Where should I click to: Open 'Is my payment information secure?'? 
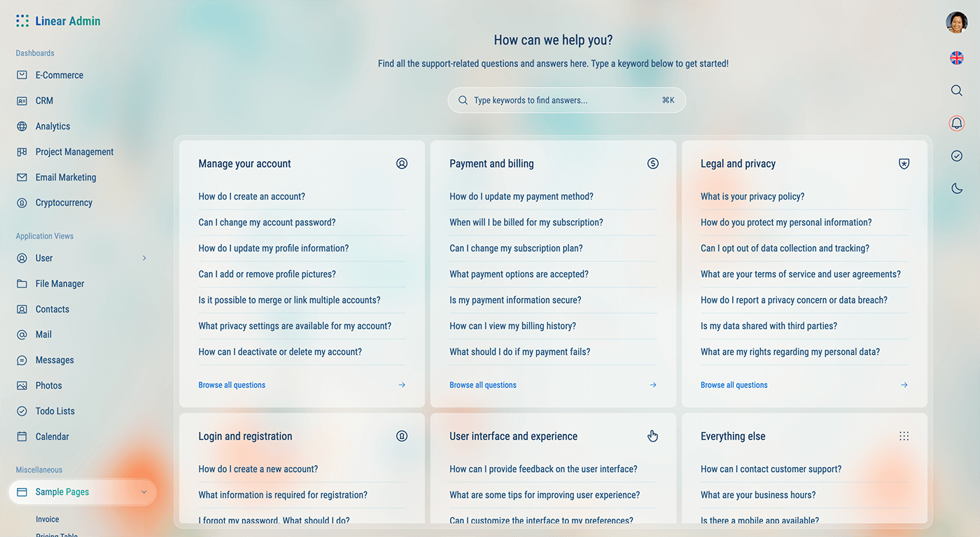515,300
